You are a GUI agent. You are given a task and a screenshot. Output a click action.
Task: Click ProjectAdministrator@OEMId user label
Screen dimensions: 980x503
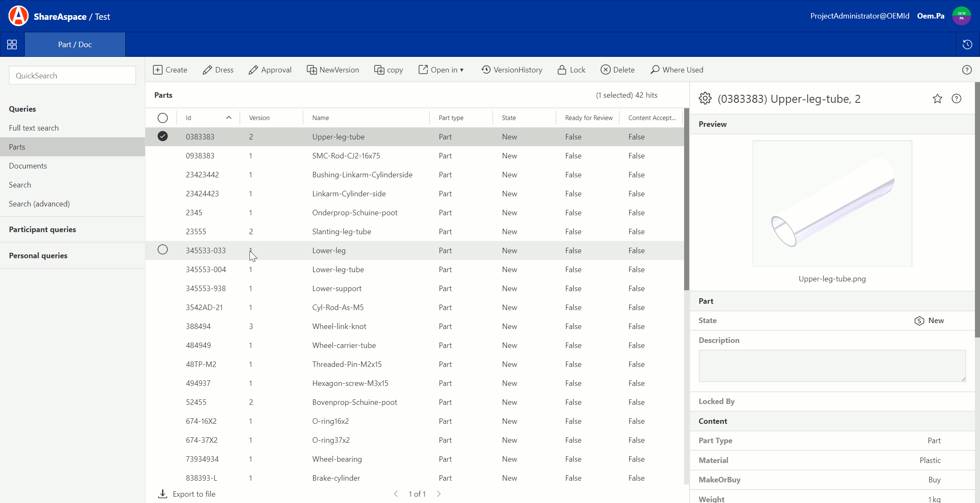860,16
